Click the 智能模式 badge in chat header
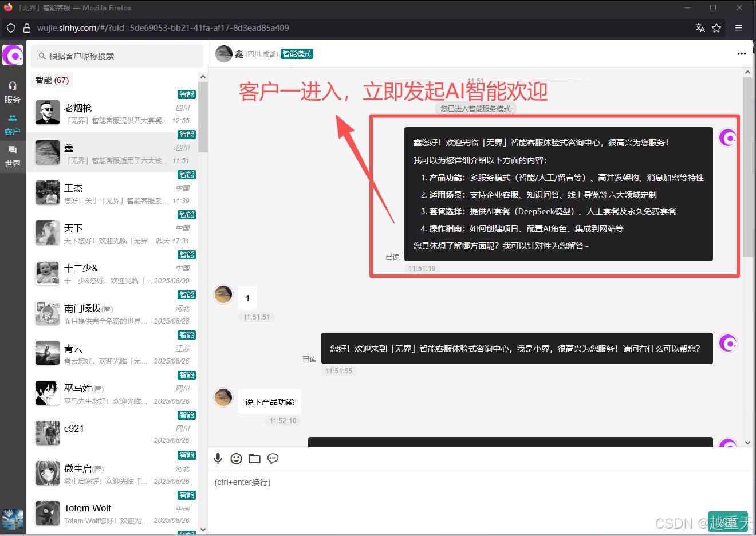The height and width of the screenshot is (536, 756). coord(297,54)
